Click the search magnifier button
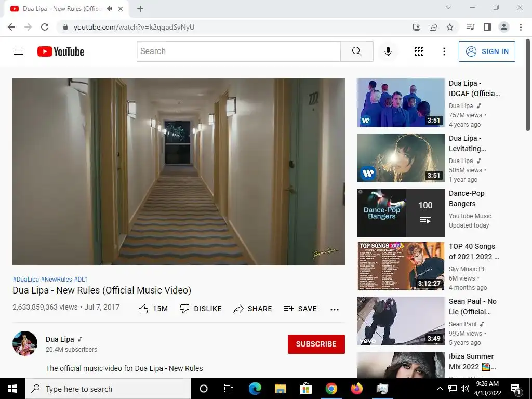This screenshot has width=532, height=399. tap(357, 51)
